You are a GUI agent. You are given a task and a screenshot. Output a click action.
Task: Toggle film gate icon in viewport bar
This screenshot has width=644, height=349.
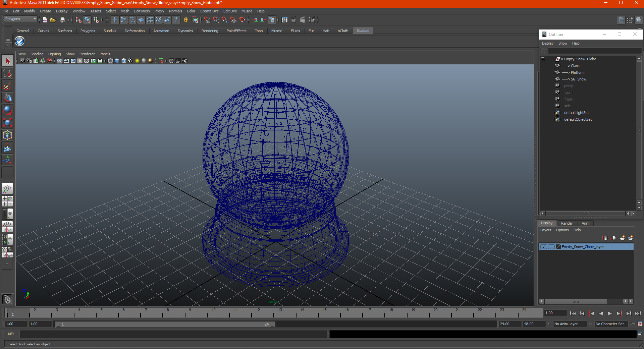pyautogui.click(x=66, y=61)
